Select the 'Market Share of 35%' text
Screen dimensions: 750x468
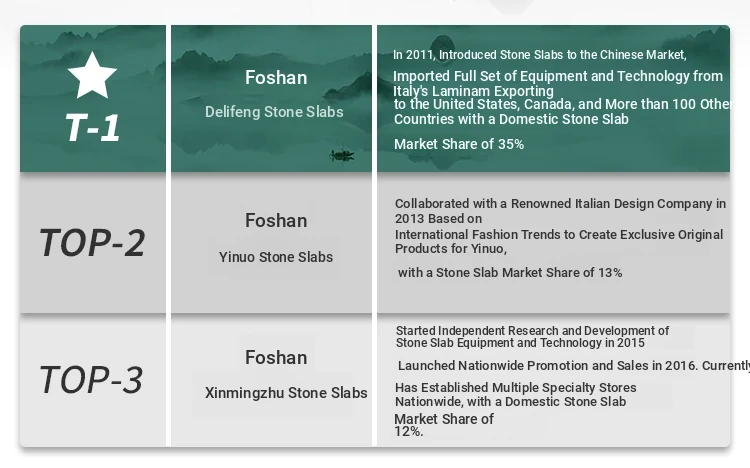[459, 144]
